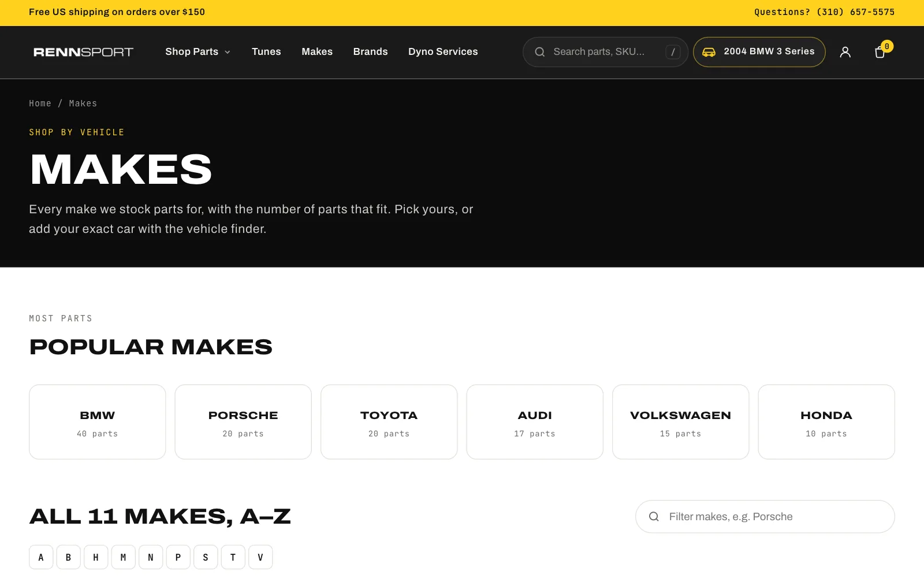This screenshot has height=578, width=924.
Task: Select the Volkswagen make card
Action: pyautogui.click(x=681, y=422)
